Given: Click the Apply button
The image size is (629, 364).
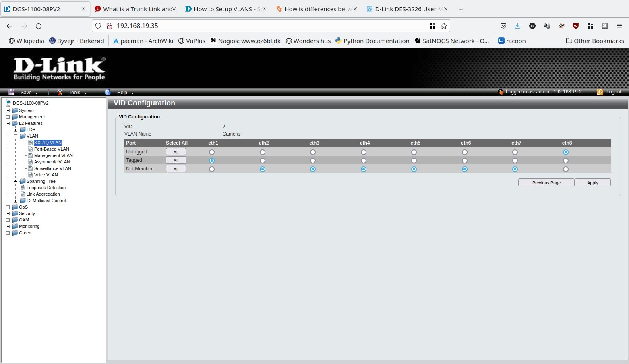Looking at the screenshot, I should tap(592, 183).
